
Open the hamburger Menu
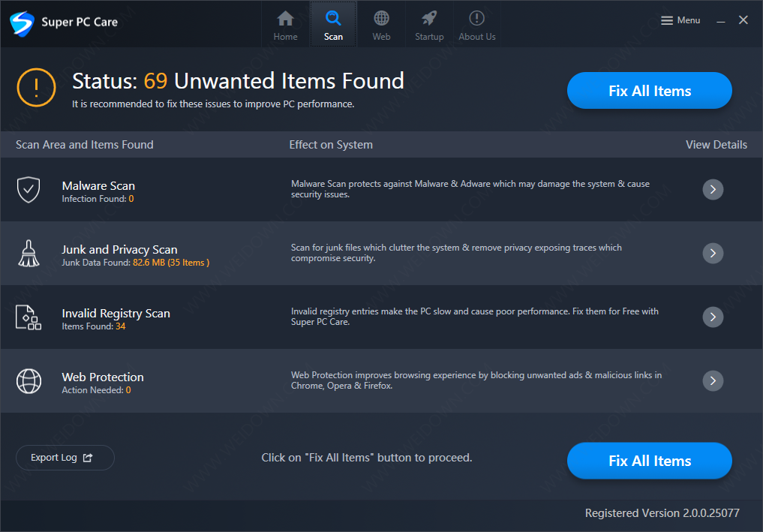tap(680, 20)
